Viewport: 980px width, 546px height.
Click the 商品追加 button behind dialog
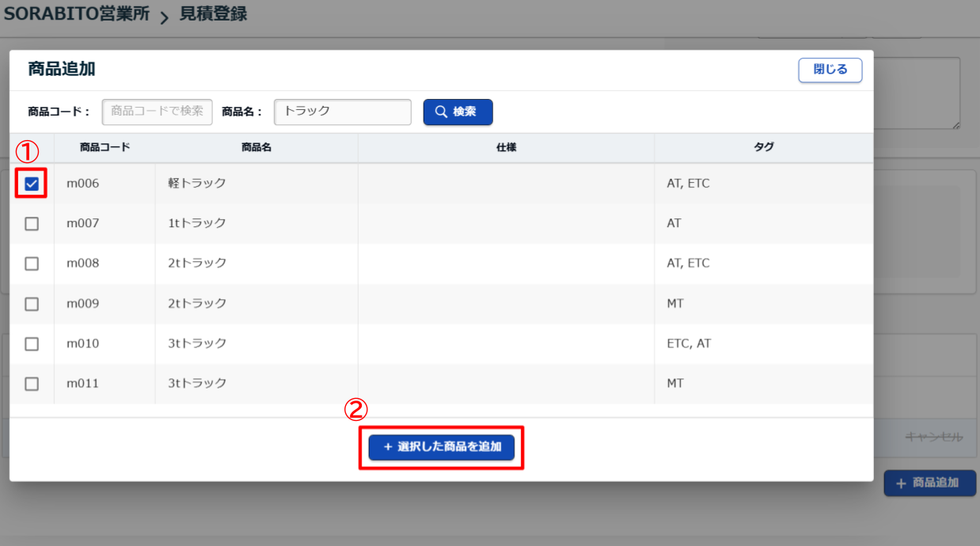[x=929, y=483]
